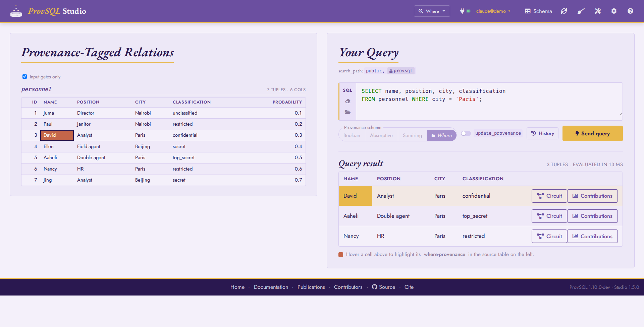Toggle the update_provenance switch

tap(466, 133)
